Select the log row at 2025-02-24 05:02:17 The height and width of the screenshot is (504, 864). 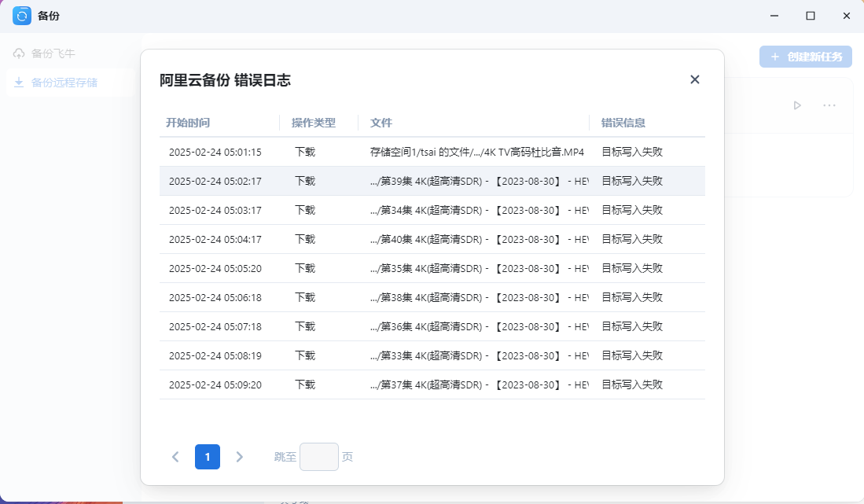[x=432, y=181]
